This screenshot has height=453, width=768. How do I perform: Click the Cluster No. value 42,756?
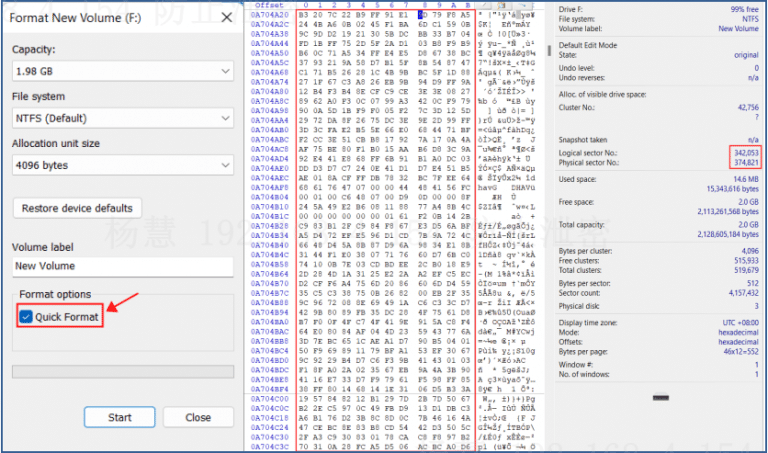[746, 108]
